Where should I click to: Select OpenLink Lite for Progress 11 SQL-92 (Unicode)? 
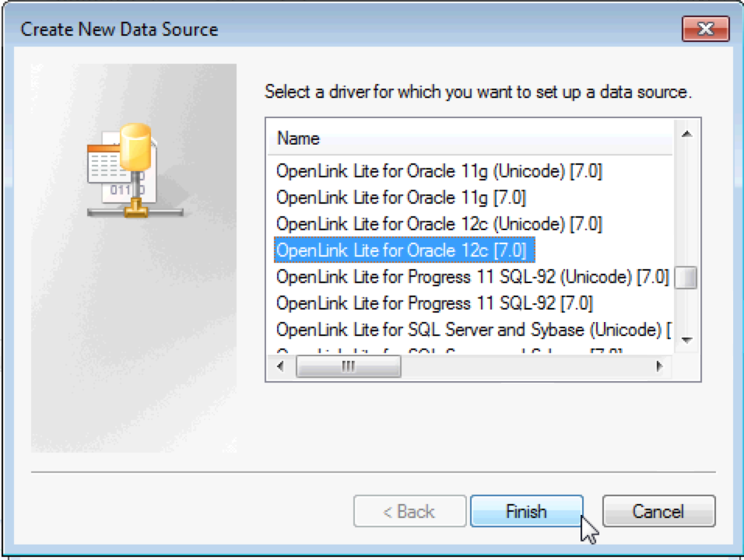pyautogui.click(x=472, y=277)
